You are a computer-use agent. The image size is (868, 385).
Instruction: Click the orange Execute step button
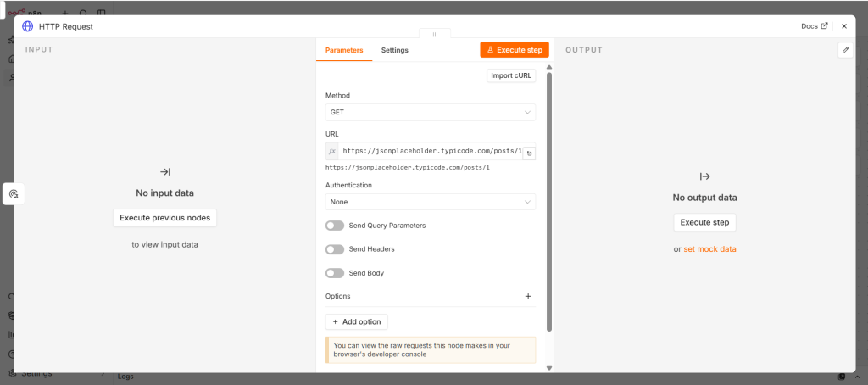pos(515,50)
